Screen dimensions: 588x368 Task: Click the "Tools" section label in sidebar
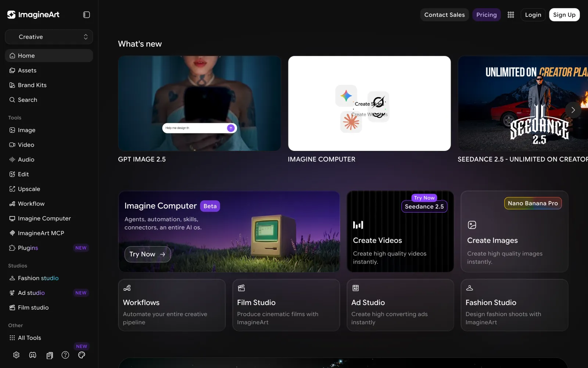[x=15, y=118]
